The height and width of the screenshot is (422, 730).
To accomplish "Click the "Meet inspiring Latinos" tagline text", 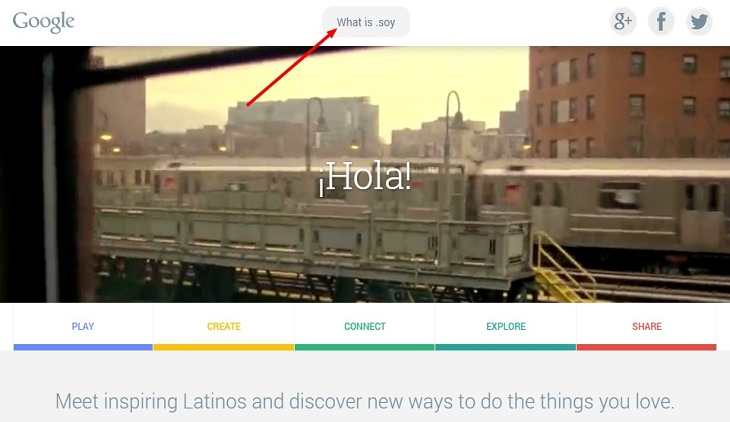I will tap(365, 402).
